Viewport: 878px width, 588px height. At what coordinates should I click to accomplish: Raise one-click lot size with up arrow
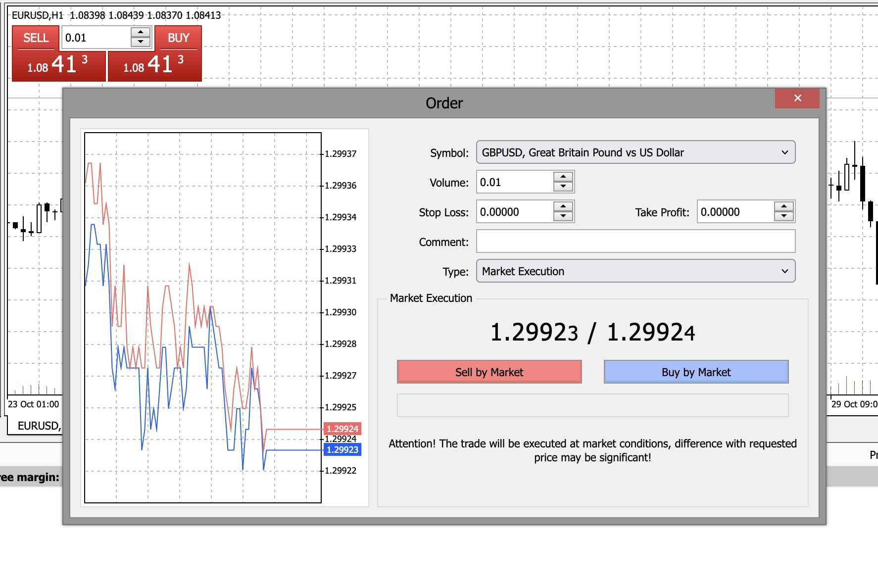141,32
